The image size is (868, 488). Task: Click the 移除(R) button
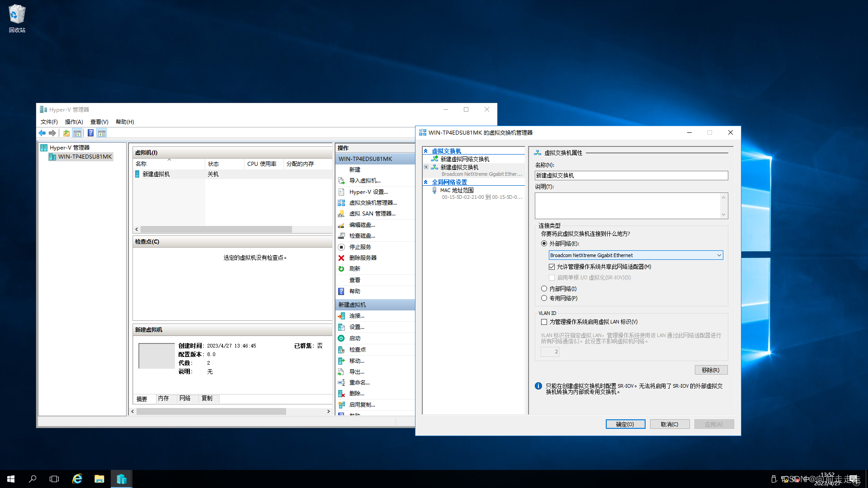pos(711,370)
